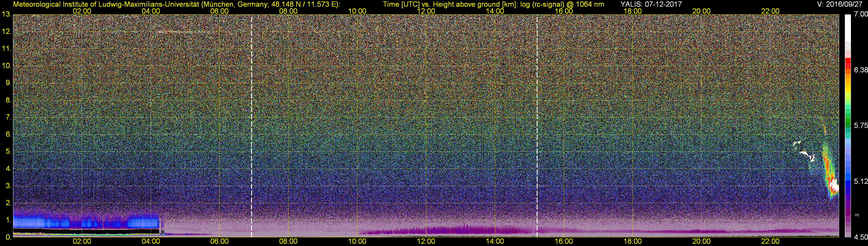Viewport: 868px width, 246px height.
Task: Select the 6.38 color scale value
Action: click(x=861, y=70)
